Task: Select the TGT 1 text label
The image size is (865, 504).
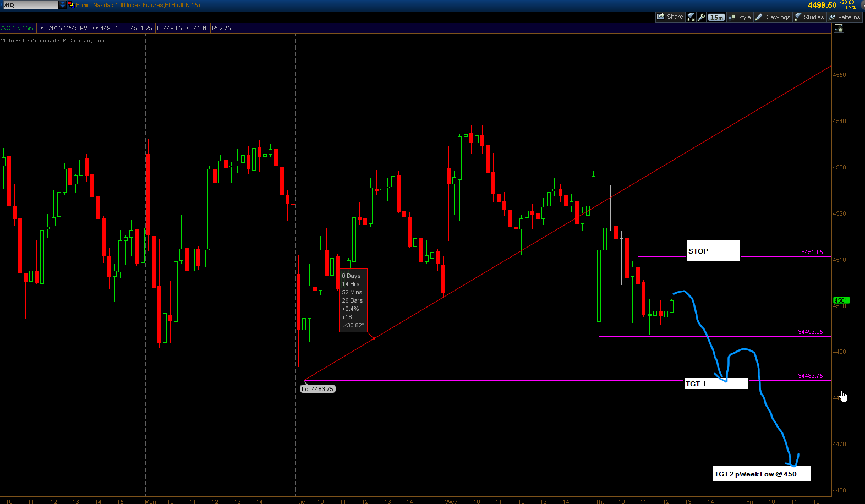Action: tap(716, 384)
